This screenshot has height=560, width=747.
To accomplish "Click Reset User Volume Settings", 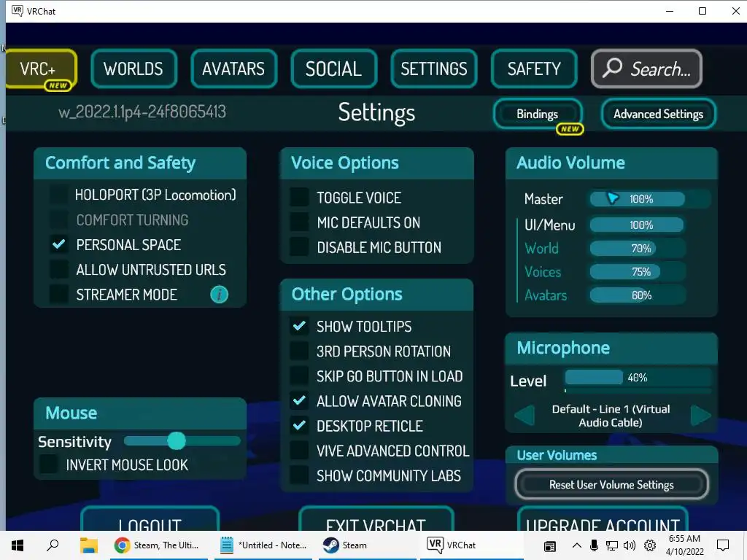I will pyautogui.click(x=612, y=485).
